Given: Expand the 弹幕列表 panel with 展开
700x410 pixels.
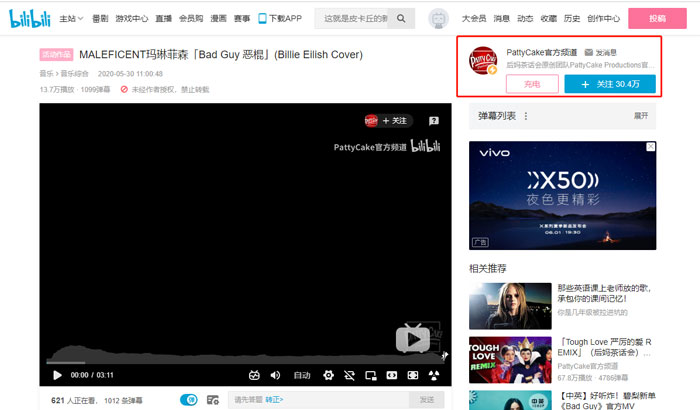Looking at the screenshot, I should pyautogui.click(x=640, y=116).
